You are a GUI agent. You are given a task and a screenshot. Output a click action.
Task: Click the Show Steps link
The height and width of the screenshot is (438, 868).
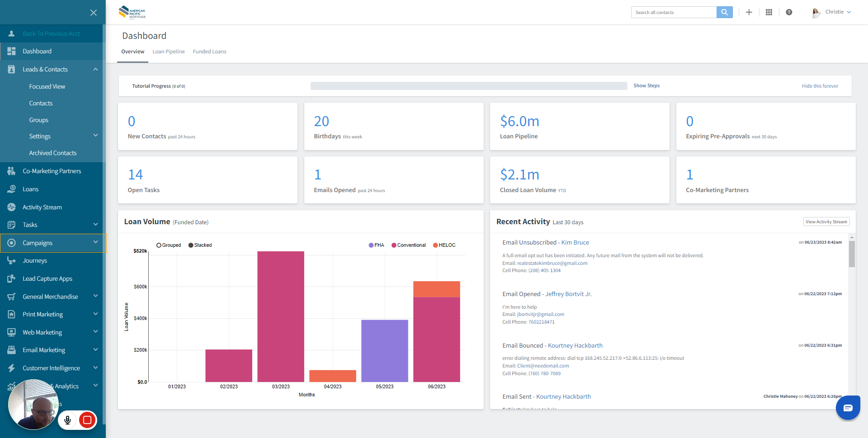(646, 85)
